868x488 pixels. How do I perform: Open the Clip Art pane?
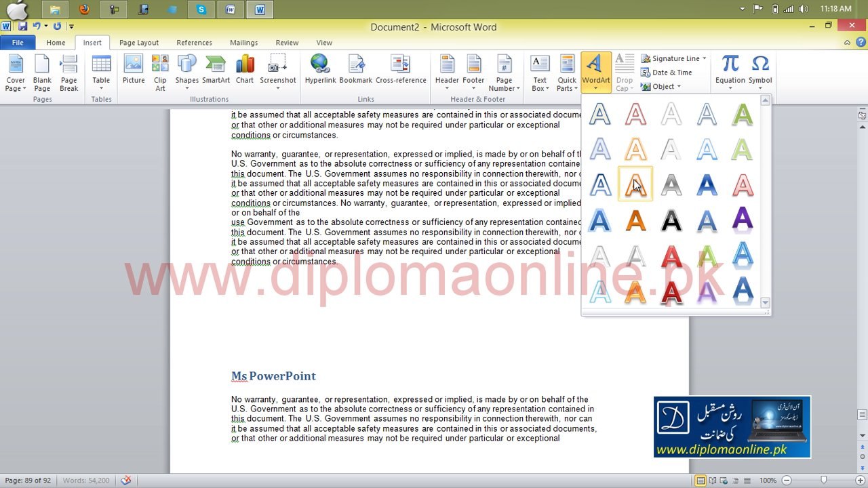(160, 73)
